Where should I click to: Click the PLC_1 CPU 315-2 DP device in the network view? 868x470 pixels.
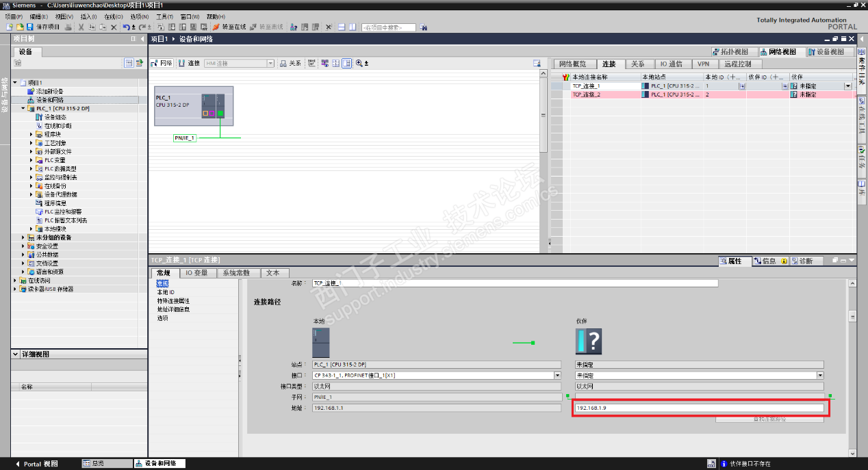[194, 106]
